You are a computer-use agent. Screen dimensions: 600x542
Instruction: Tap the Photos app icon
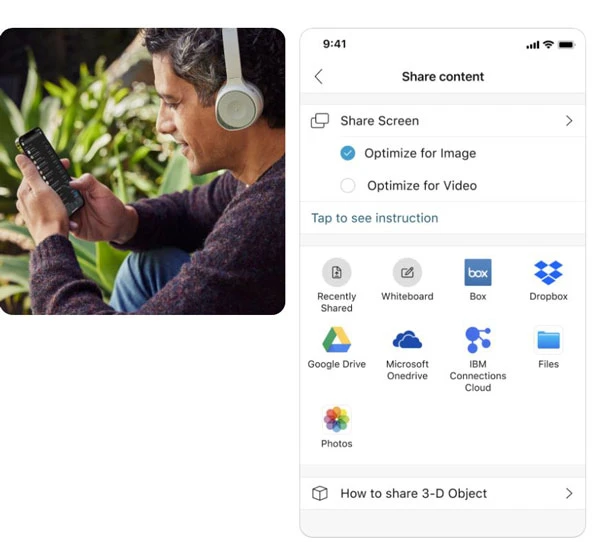(x=336, y=418)
